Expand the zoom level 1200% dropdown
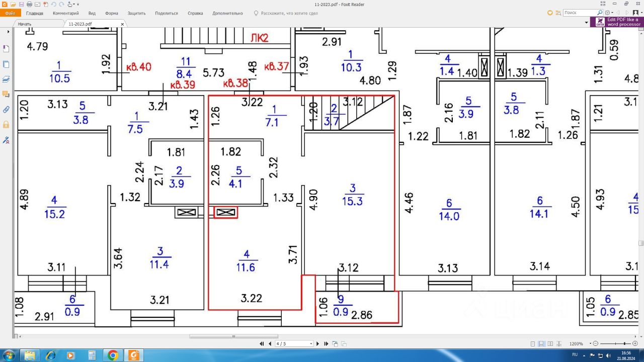The width and height of the screenshot is (644, 362). point(589,344)
